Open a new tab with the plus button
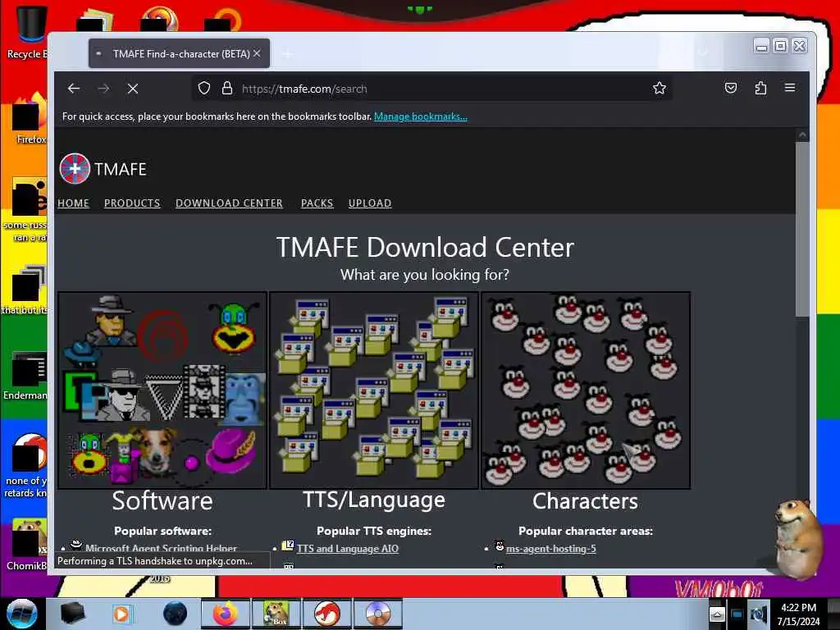840x630 pixels. point(288,54)
